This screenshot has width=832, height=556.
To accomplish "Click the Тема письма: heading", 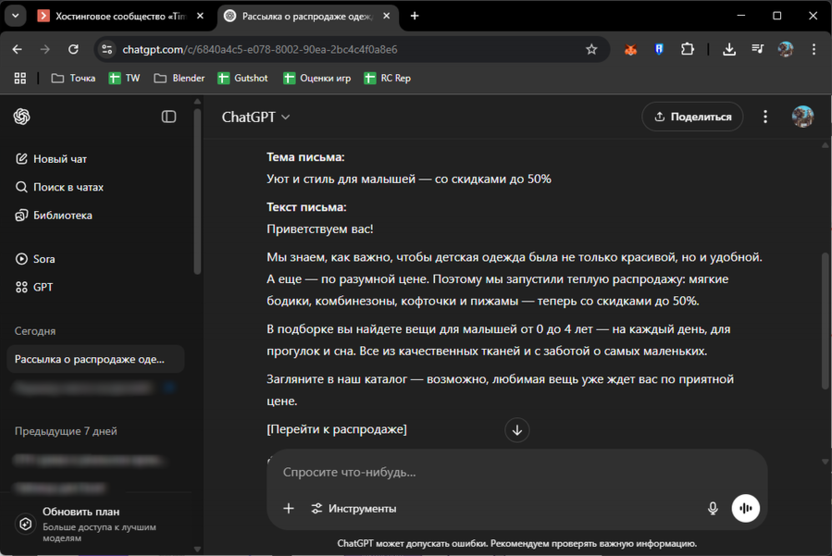I will coord(305,157).
